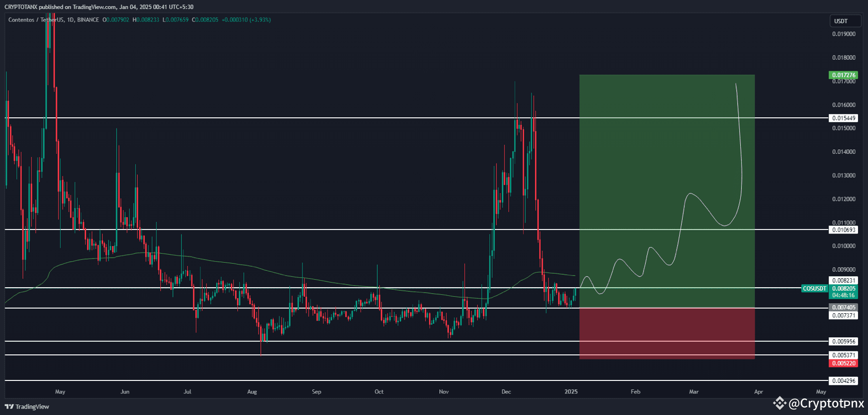The height and width of the screenshot is (415, 868).
Task: Select the red stop-loss zone
Action: [667, 333]
